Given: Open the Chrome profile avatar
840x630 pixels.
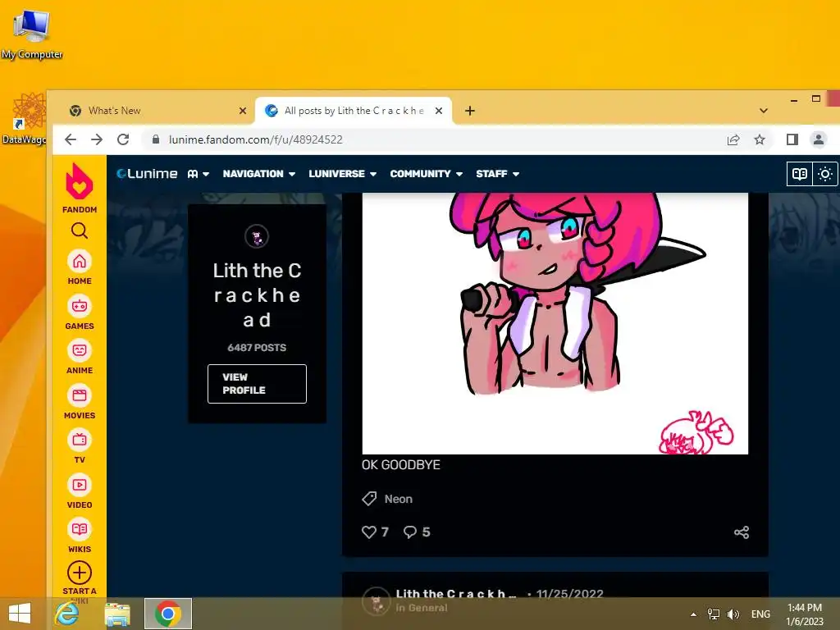Looking at the screenshot, I should point(818,139).
